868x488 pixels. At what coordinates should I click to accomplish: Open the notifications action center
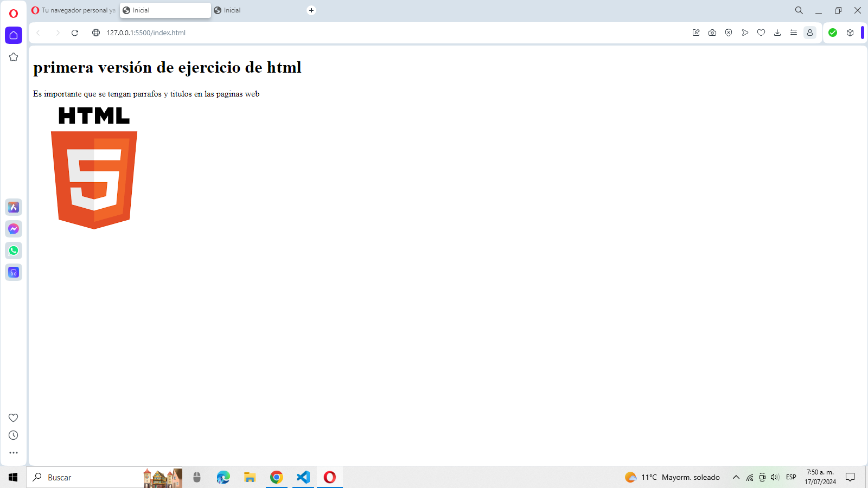(850, 477)
